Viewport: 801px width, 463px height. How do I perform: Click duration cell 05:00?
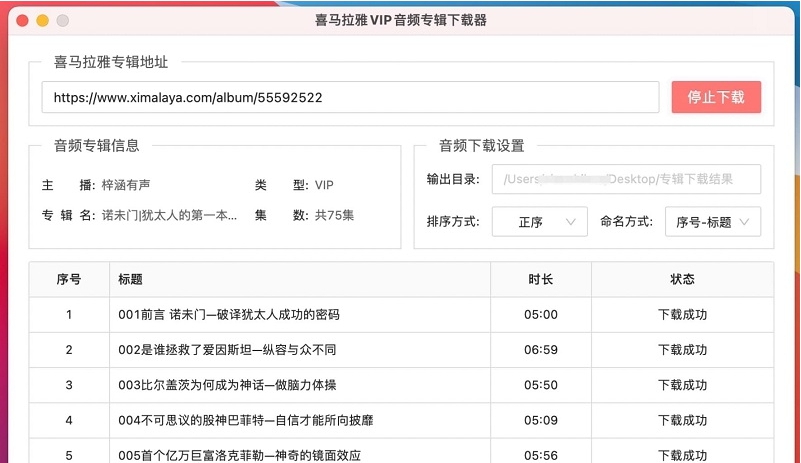[541, 315]
